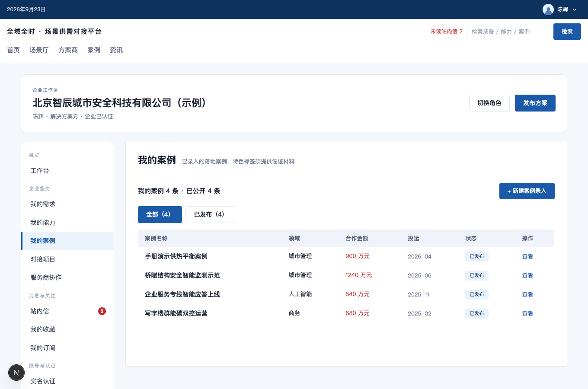Click the user avatar icon beside 陈辉

pyautogui.click(x=548, y=10)
